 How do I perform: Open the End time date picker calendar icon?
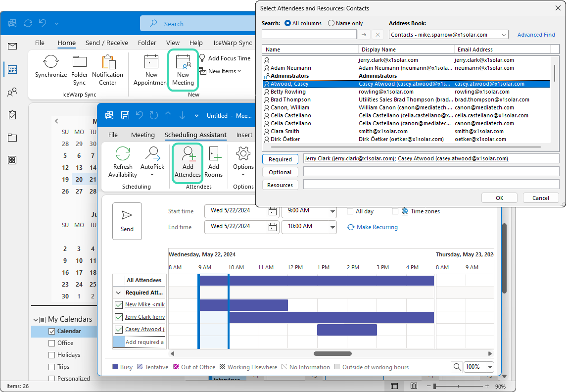[x=273, y=227]
